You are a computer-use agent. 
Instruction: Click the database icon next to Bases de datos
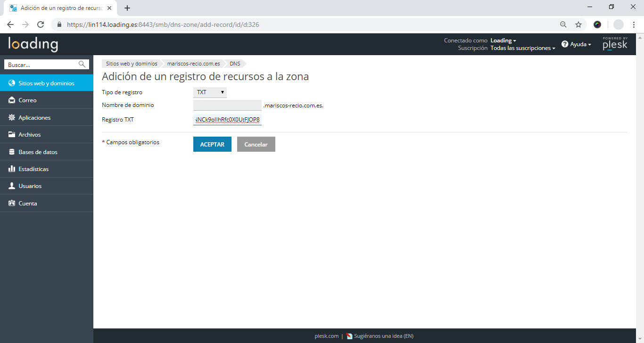coord(12,152)
